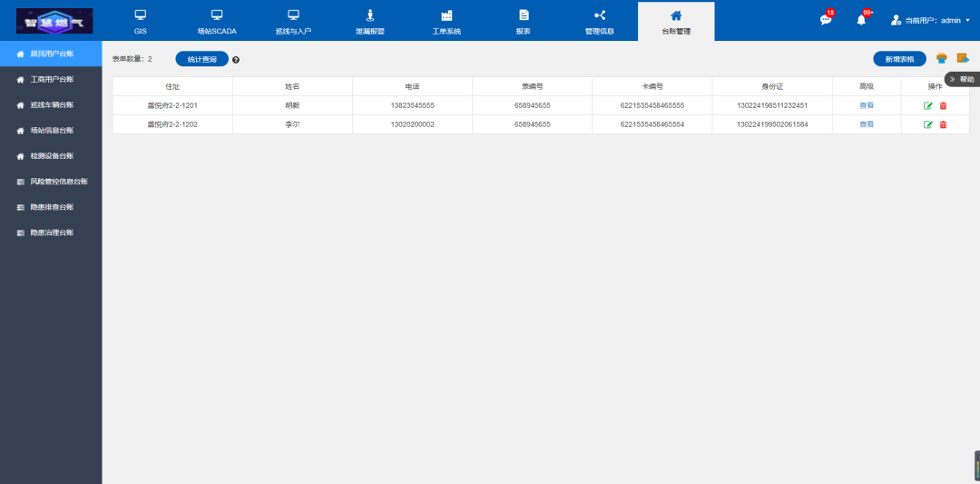Click the phone number 13020200002

coord(413,124)
